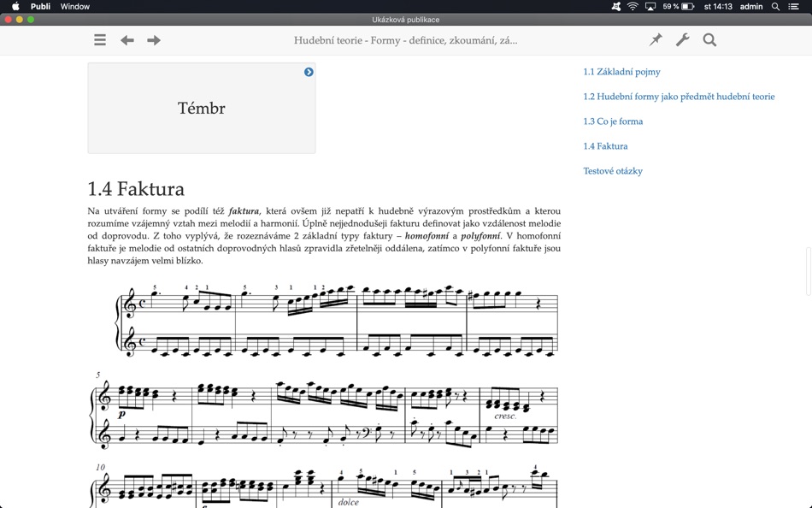Open the AirPlay display icon
Image resolution: width=812 pixels, height=508 pixels.
(650, 6)
